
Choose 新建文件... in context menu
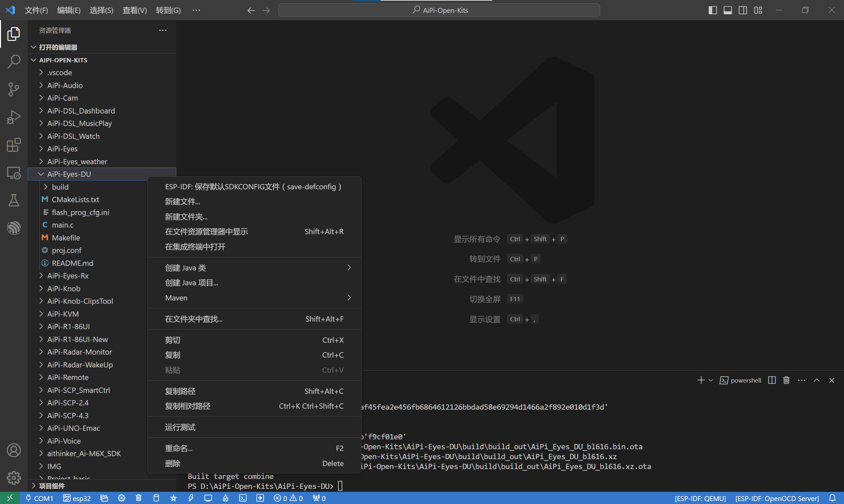[x=254, y=202]
